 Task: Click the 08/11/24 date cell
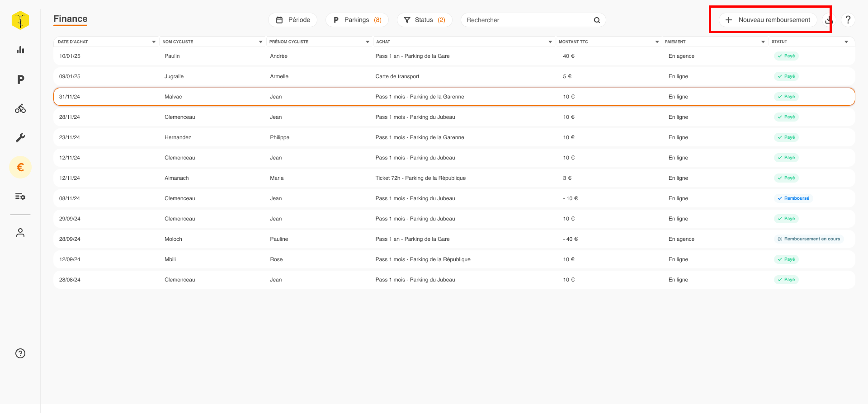70,198
